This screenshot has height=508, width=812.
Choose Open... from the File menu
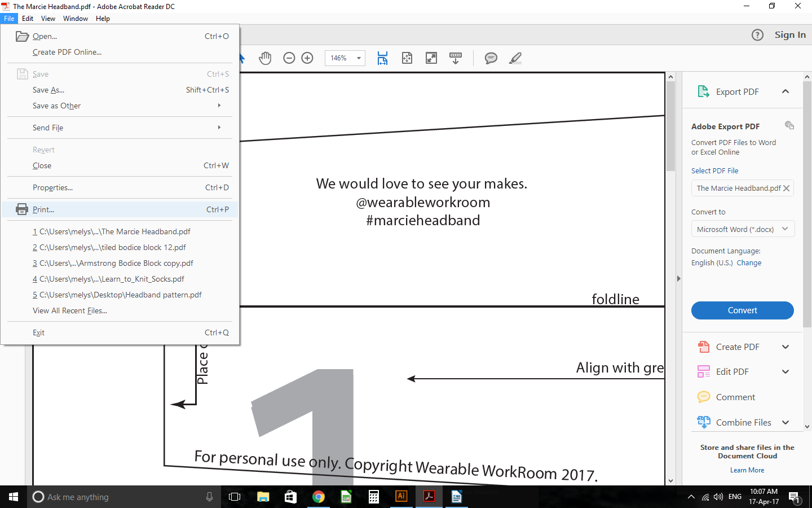[120, 36]
